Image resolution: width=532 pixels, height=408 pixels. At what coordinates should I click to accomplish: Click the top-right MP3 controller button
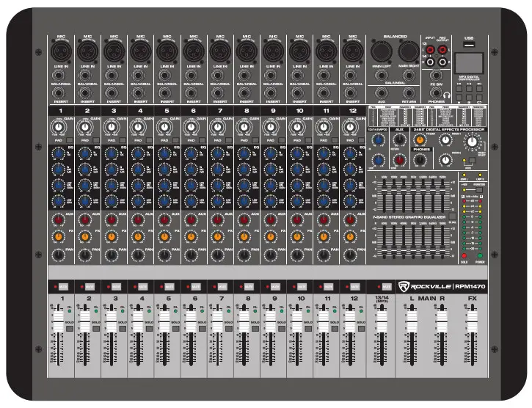click(x=479, y=88)
